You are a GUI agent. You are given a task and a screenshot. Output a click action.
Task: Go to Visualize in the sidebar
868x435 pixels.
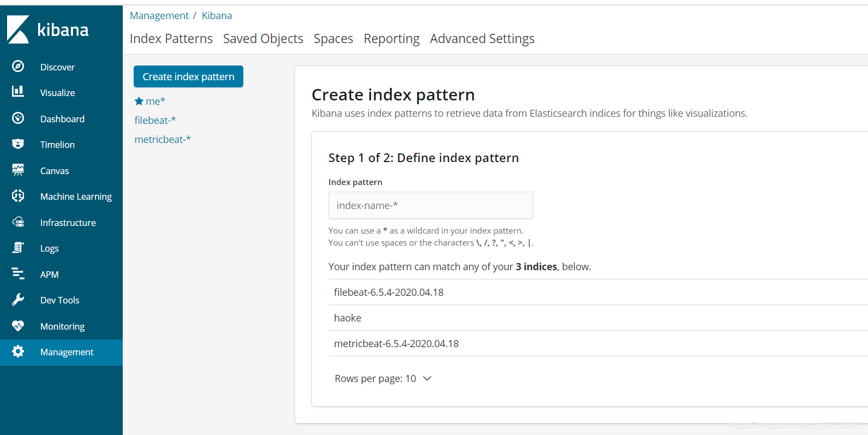click(57, 93)
